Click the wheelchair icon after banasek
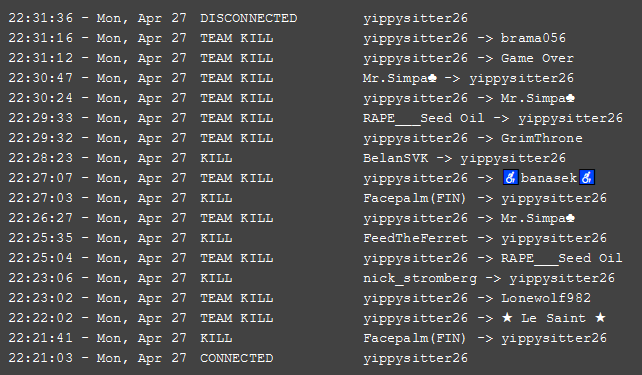Image resolution: width=642 pixels, height=375 pixels. [587, 178]
